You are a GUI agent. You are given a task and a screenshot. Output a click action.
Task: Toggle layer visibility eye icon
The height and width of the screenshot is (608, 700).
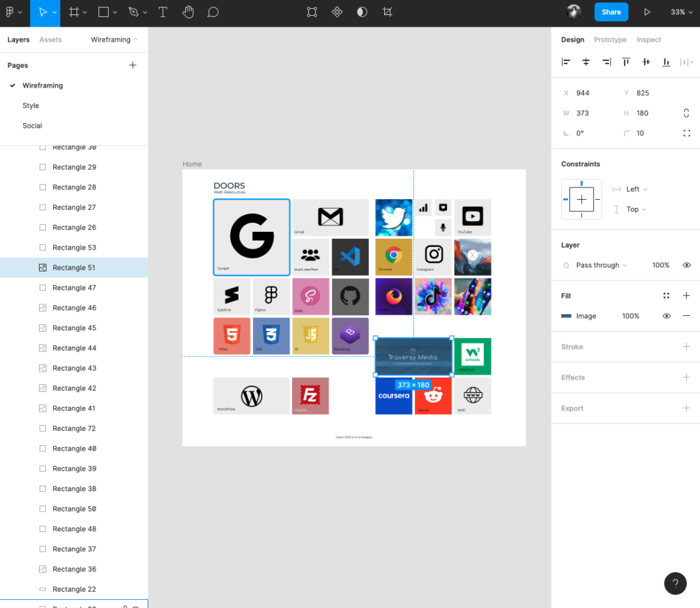click(x=686, y=265)
